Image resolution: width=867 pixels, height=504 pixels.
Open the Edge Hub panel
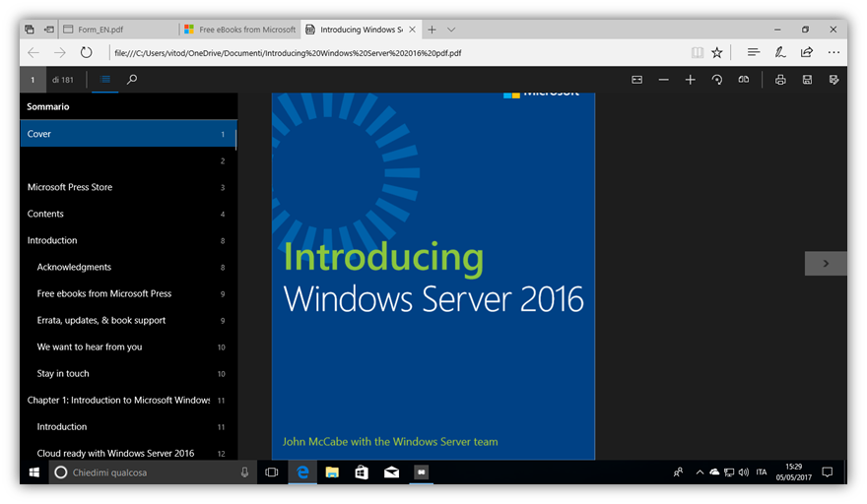(x=754, y=52)
